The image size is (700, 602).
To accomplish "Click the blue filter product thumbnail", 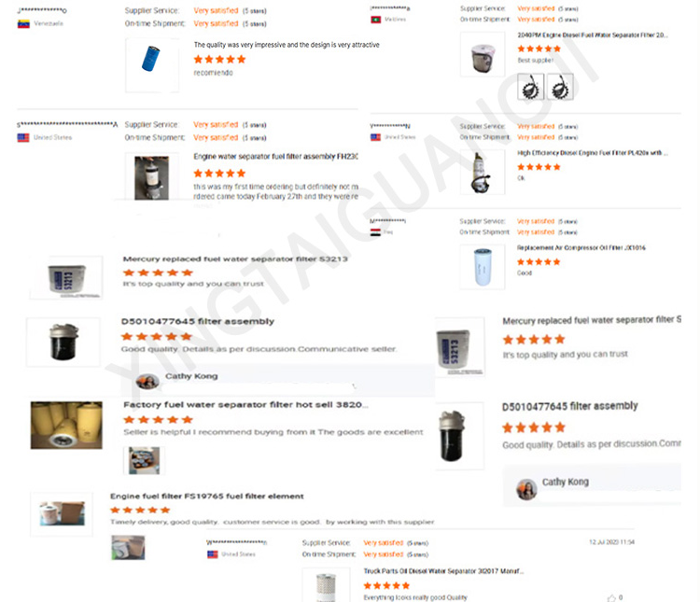I will [x=152, y=64].
